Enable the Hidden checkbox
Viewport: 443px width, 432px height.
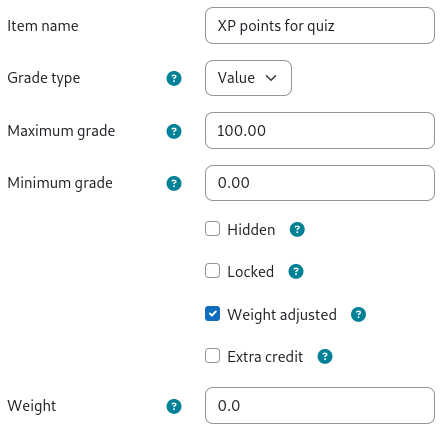click(x=212, y=229)
